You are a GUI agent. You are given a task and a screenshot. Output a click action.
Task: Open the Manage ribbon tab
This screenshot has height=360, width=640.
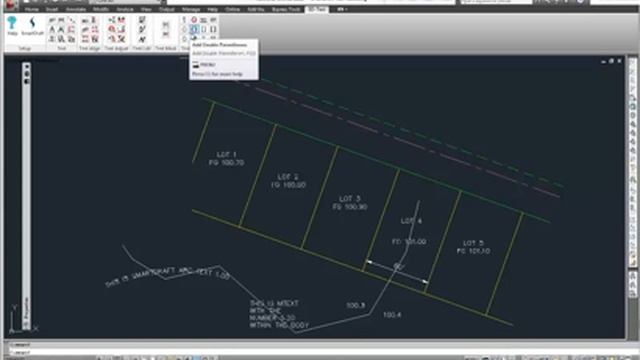pyautogui.click(x=191, y=9)
